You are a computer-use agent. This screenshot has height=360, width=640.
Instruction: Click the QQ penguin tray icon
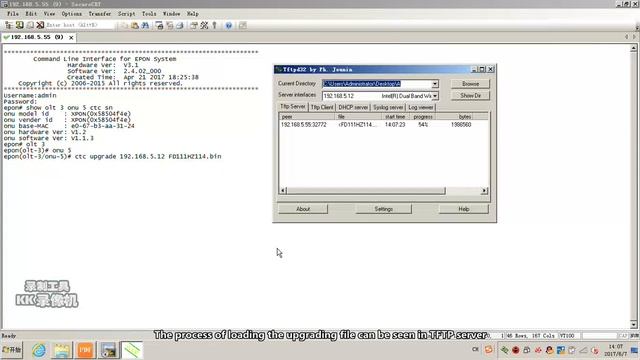(x=549, y=350)
